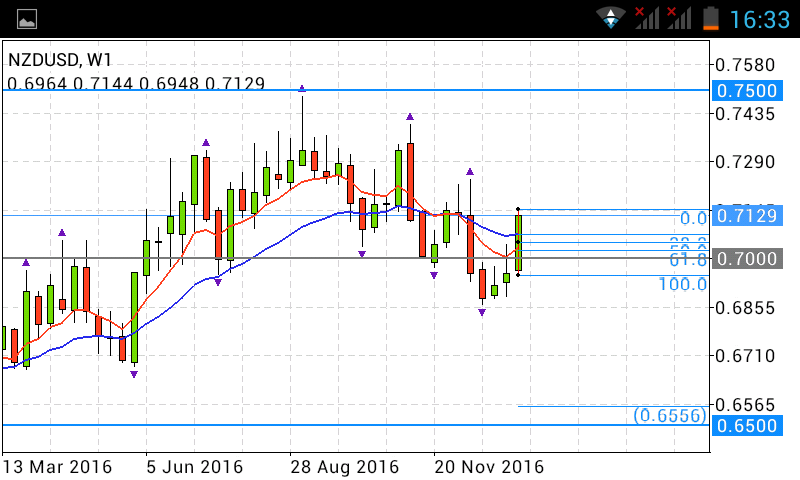Tap the 0.7580 price axis label
800x480 pixels.
(x=745, y=65)
